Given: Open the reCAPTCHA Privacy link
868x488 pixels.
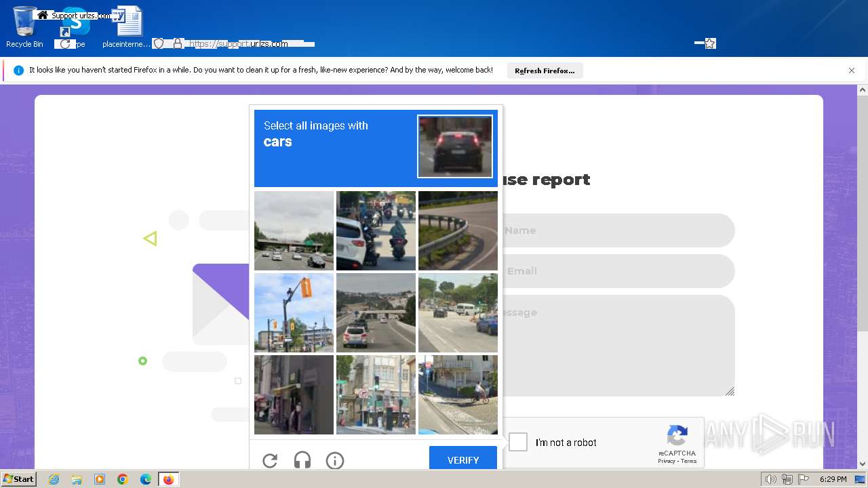Looking at the screenshot, I should 666,461.
